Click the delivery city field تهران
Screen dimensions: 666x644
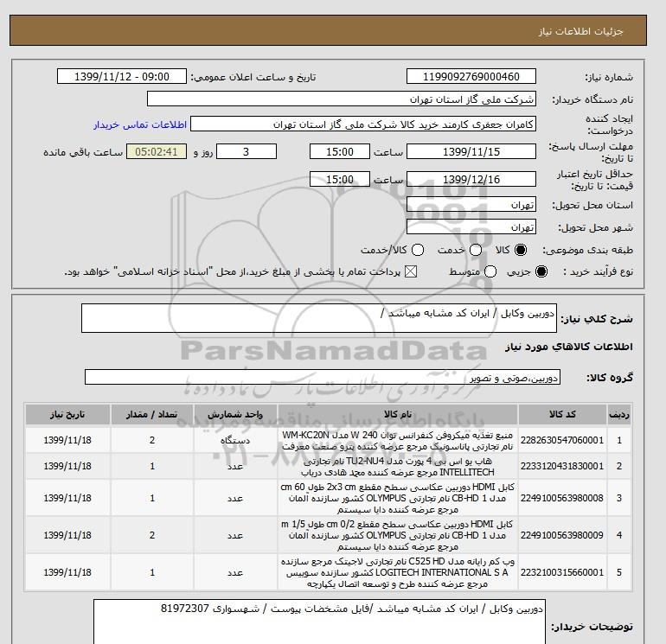point(471,227)
